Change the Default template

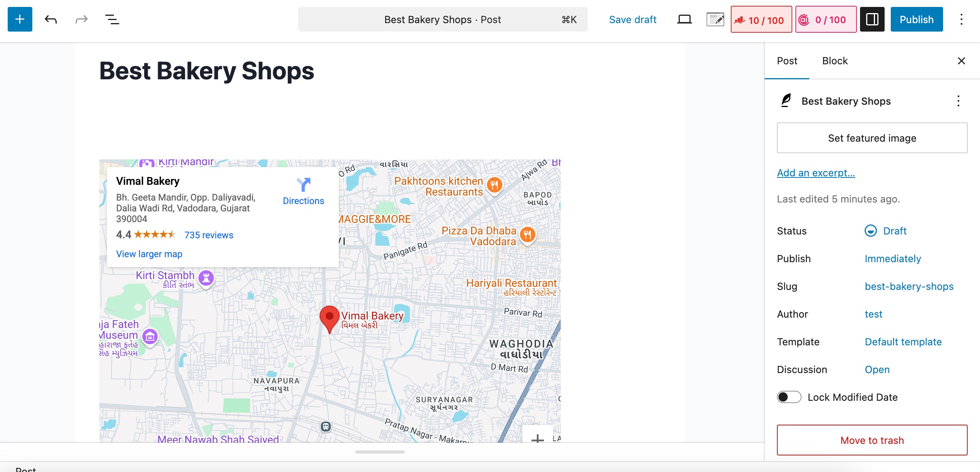click(903, 342)
